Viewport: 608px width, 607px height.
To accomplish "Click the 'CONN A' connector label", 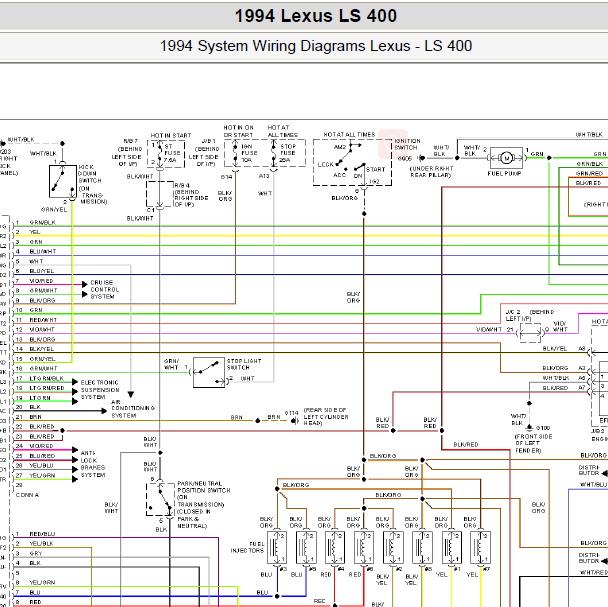I will pyautogui.click(x=27, y=495).
